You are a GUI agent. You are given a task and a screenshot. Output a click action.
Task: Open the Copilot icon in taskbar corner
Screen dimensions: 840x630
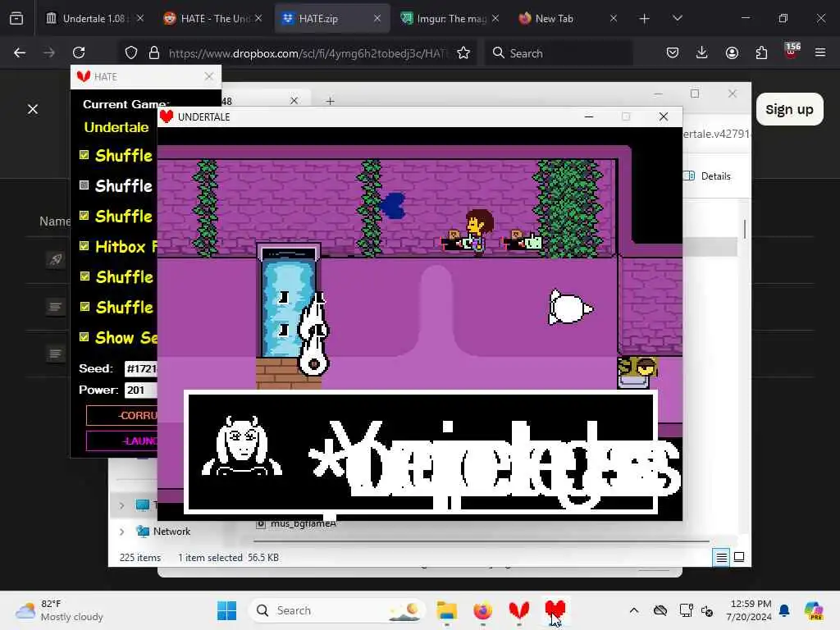(814, 610)
